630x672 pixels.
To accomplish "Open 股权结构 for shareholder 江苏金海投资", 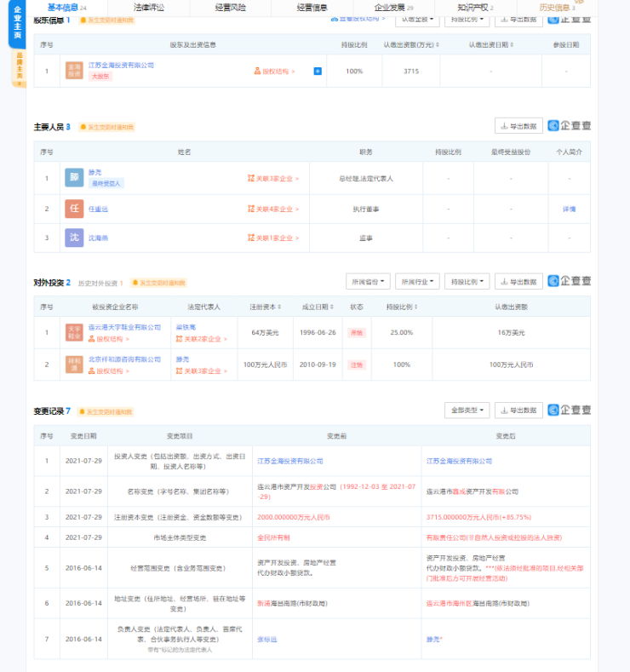I will (274, 72).
